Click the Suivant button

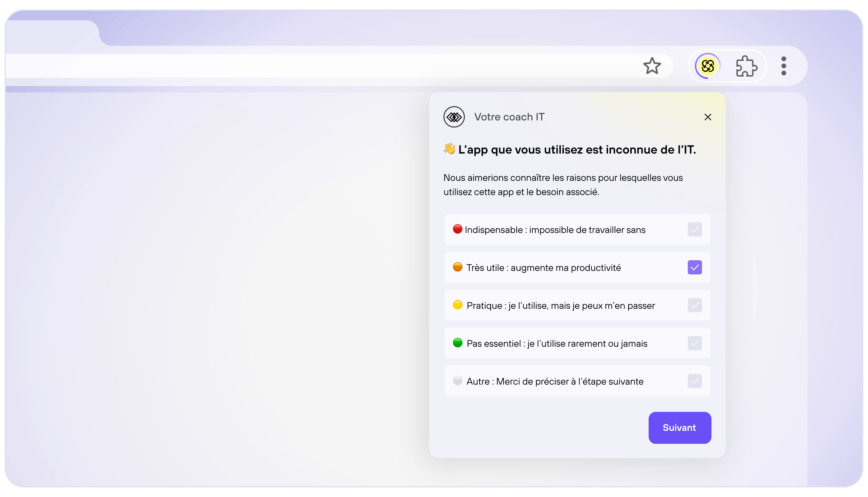(x=679, y=428)
